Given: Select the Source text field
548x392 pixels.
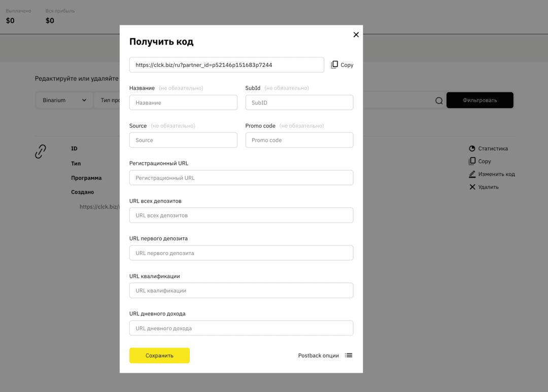Looking at the screenshot, I should coord(183,140).
